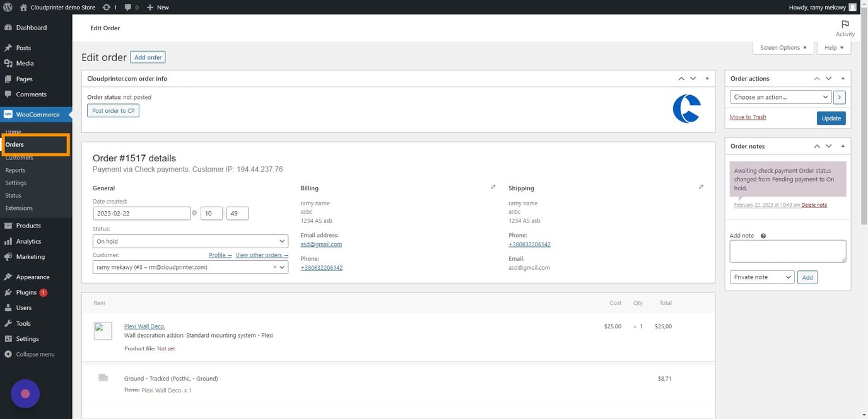
Task: Click the updates refresh icon showing 1
Action: click(106, 7)
